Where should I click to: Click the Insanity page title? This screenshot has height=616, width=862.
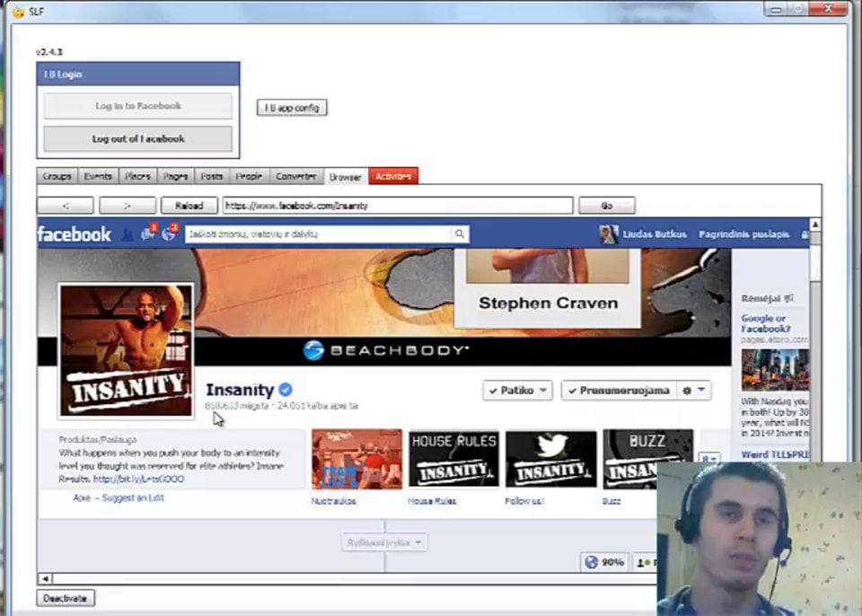(x=240, y=390)
